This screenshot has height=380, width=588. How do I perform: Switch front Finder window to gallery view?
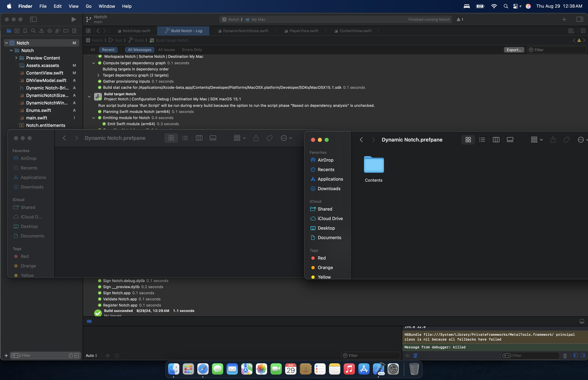pyautogui.click(x=510, y=140)
